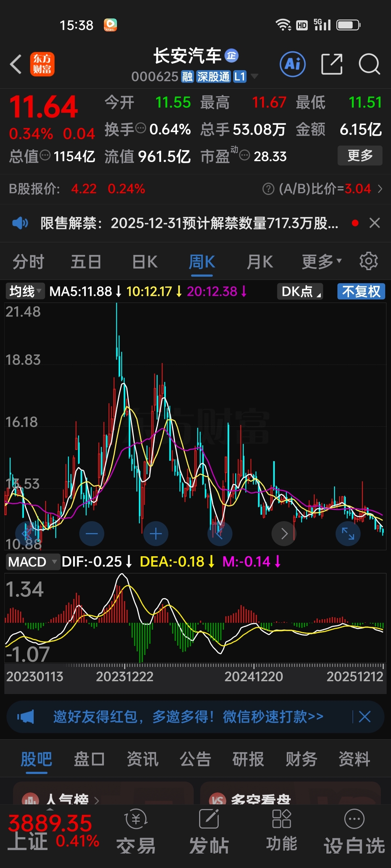This screenshot has height=868, width=391.
Task: Tap the chart pan-left round button
Action: coord(28,534)
